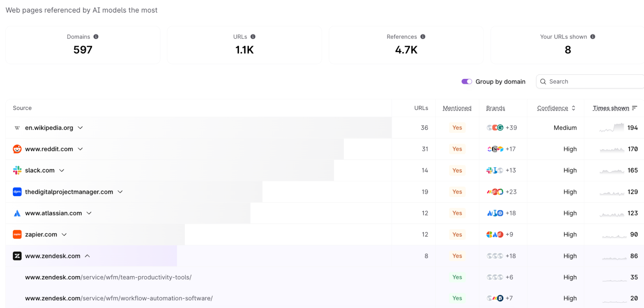
Task: Expand the en.wikipedia.org row
Action: pos(81,128)
